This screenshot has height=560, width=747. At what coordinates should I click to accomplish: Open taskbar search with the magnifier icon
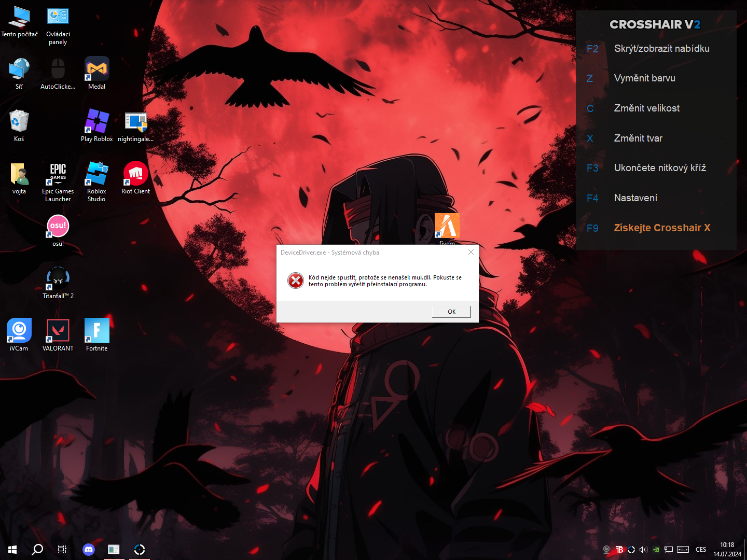[37, 550]
